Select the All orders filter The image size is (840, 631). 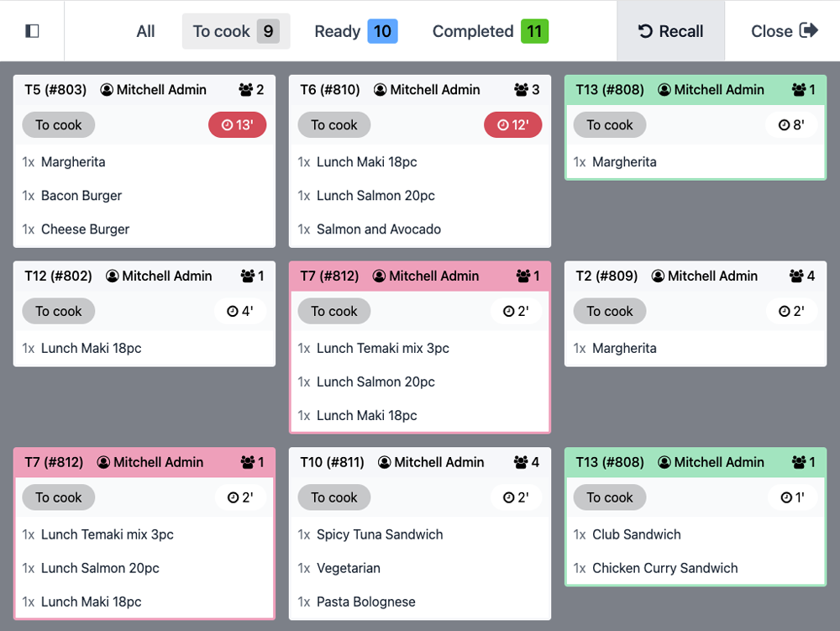(x=144, y=31)
